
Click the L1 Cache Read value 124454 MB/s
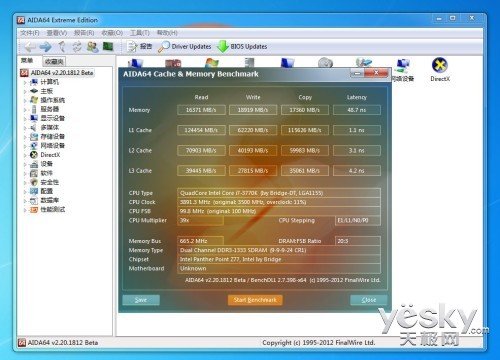[201, 130]
